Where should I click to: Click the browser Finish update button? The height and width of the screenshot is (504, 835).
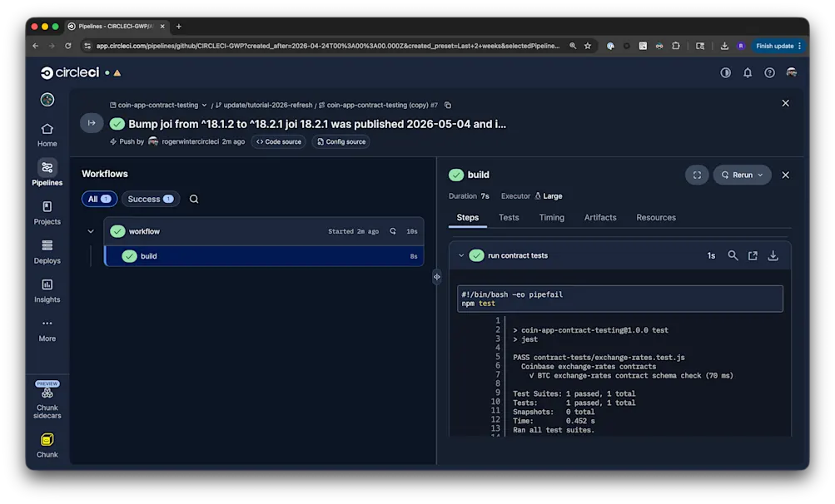778,47
